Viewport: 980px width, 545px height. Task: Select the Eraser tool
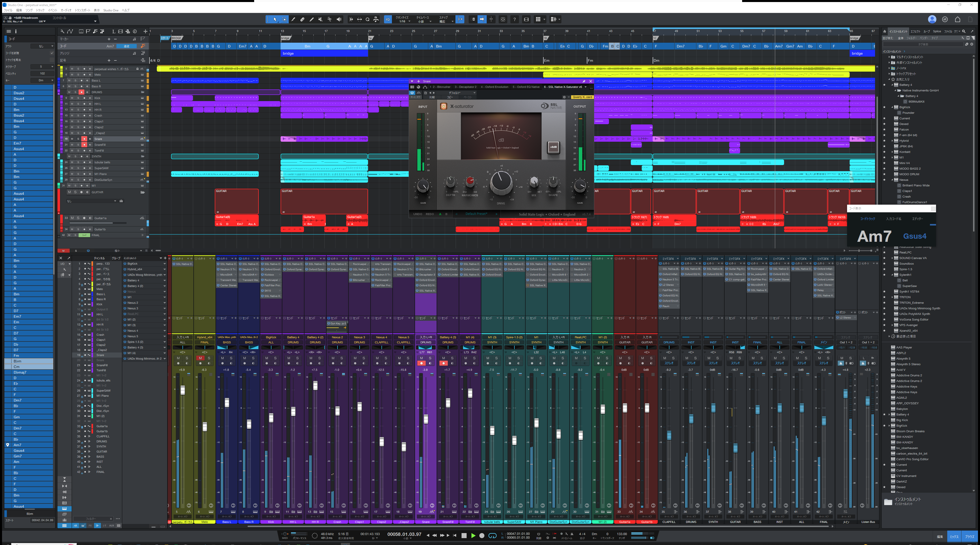[x=302, y=19]
